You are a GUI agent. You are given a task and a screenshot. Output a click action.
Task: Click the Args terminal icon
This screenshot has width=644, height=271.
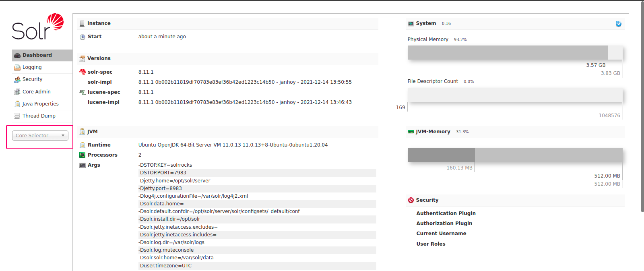click(x=83, y=165)
